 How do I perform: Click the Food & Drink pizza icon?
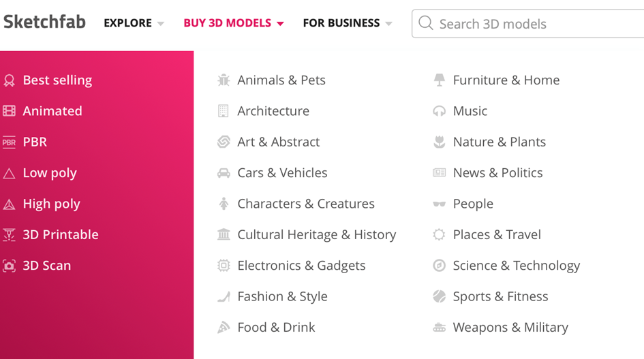[x=224, y=328]
